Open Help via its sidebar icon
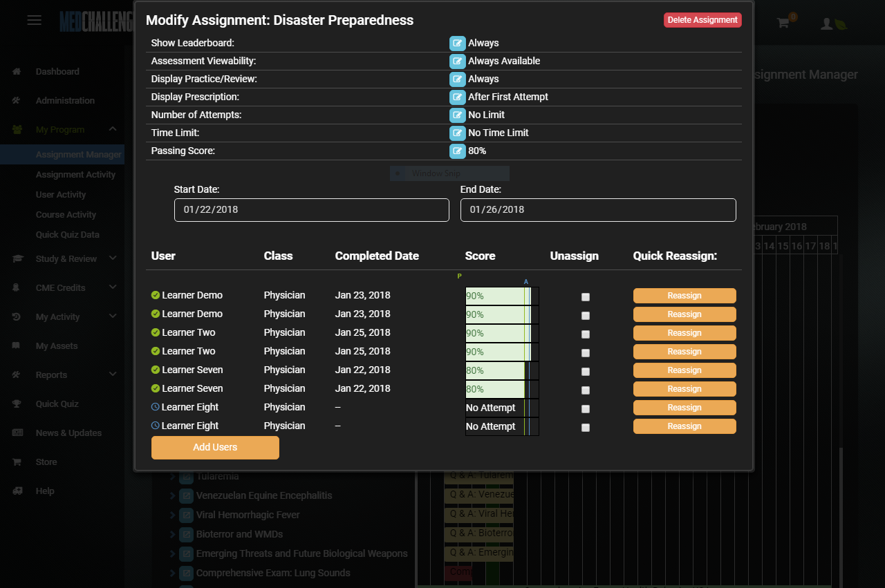Viewport: 885px width, 588px height. point(17,491)
